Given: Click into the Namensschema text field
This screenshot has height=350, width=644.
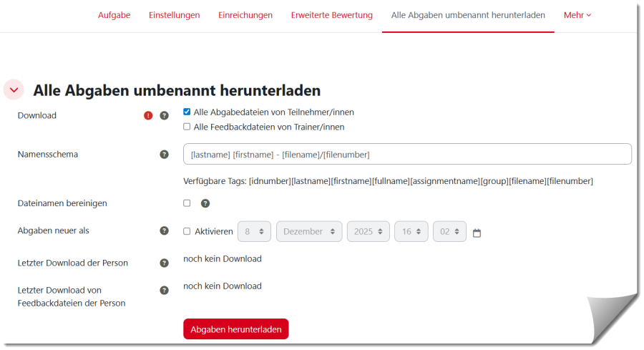Looking at the screenshot, I should click(x=406, y=154).
